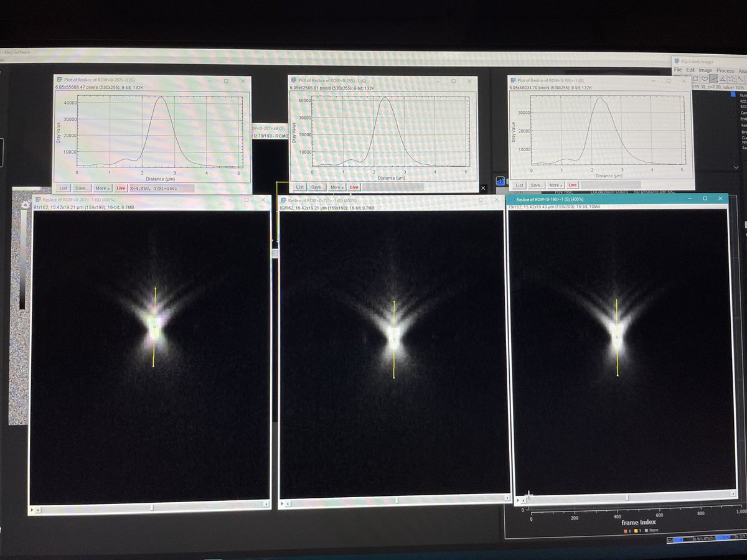Select the Multi-point tool in Fiji toolbar
The height and width of the screenshot is (560, 747).
[731, 78]
